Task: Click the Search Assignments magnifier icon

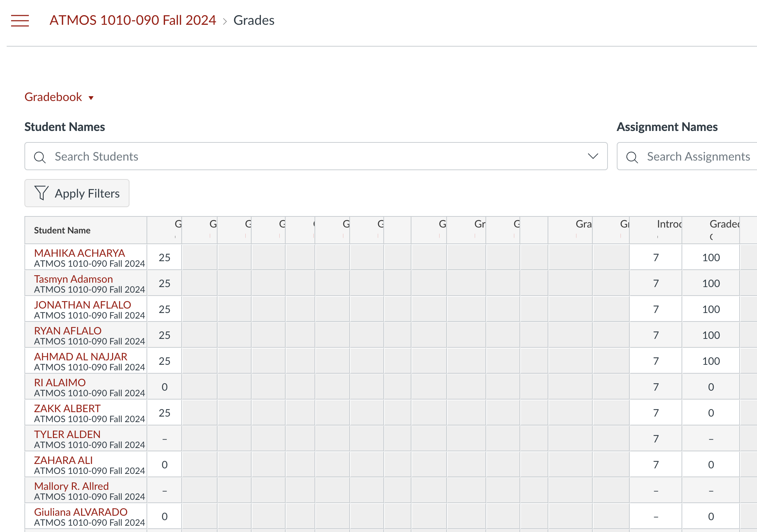Action: [x=632, y=157]
